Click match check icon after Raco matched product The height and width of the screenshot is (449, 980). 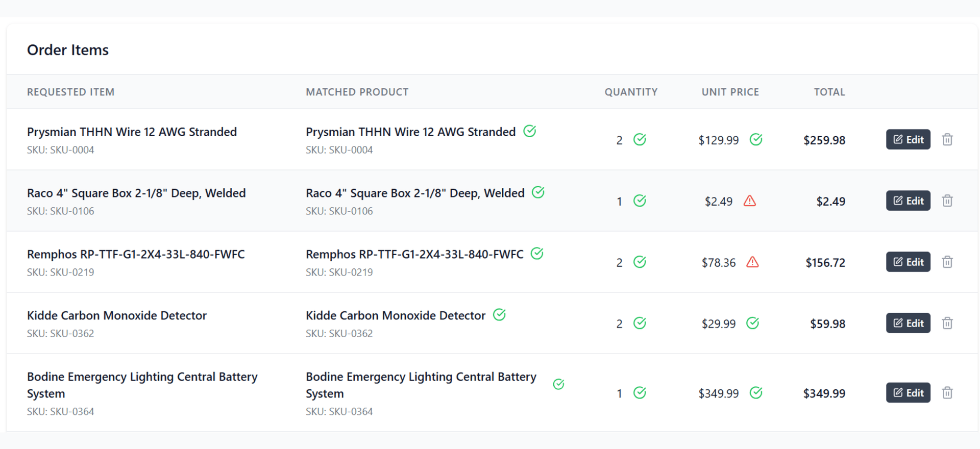point(538,192)
